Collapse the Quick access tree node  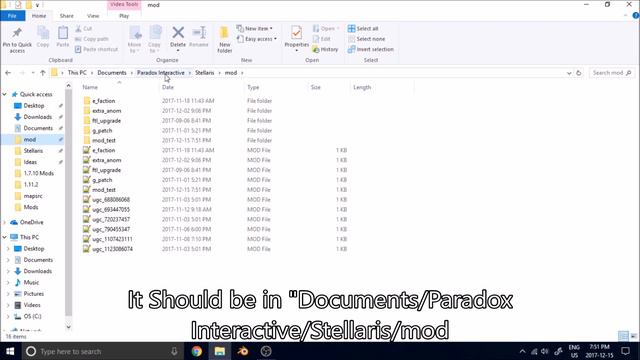click(x=4, y=94)
